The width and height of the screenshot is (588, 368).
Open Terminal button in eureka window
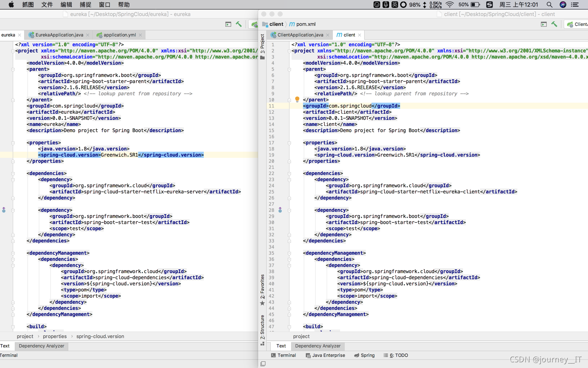pos(9,355)
